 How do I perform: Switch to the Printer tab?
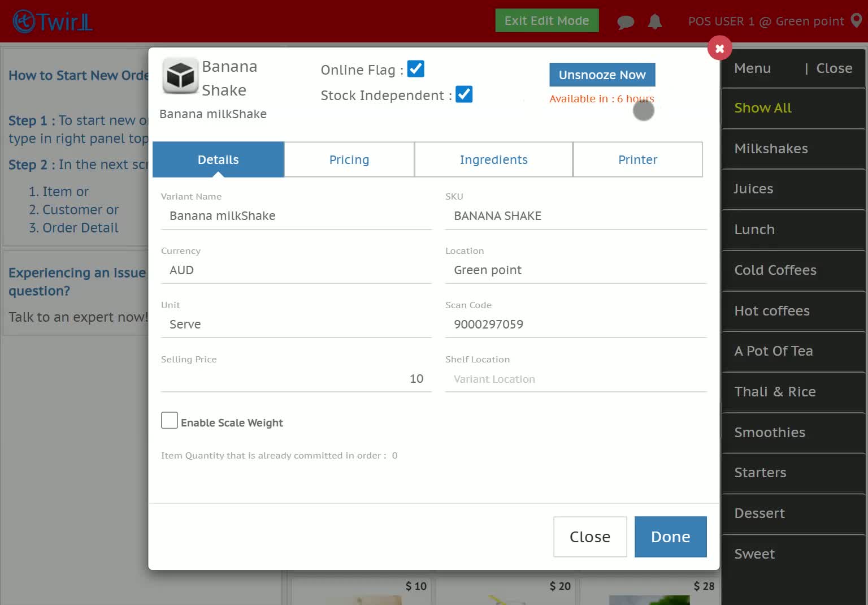638,159
